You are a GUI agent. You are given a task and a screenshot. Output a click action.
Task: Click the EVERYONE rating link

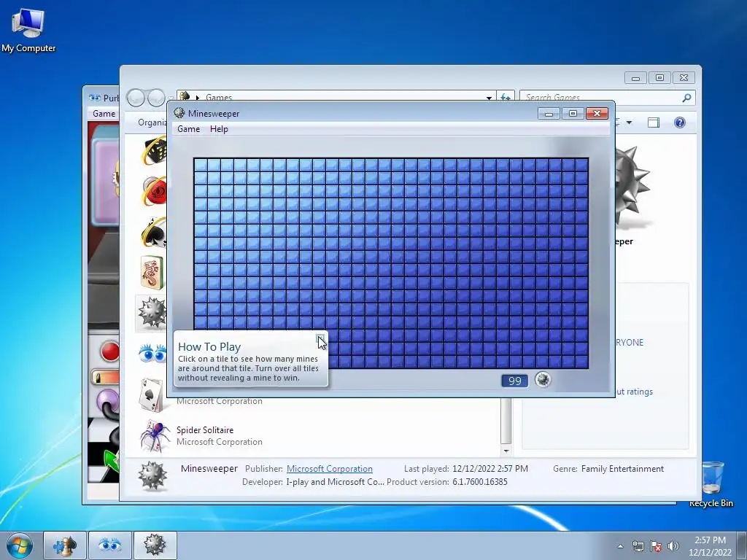630,343
